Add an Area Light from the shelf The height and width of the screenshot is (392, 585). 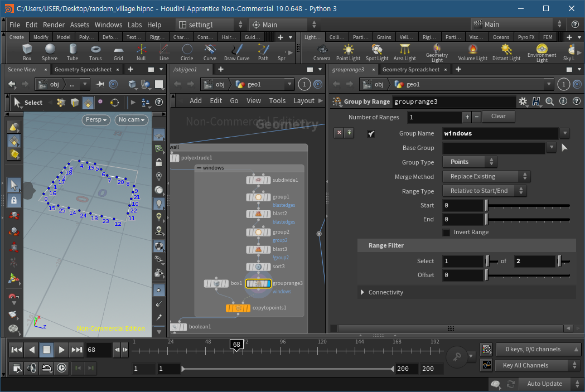[x=404, y=52]
